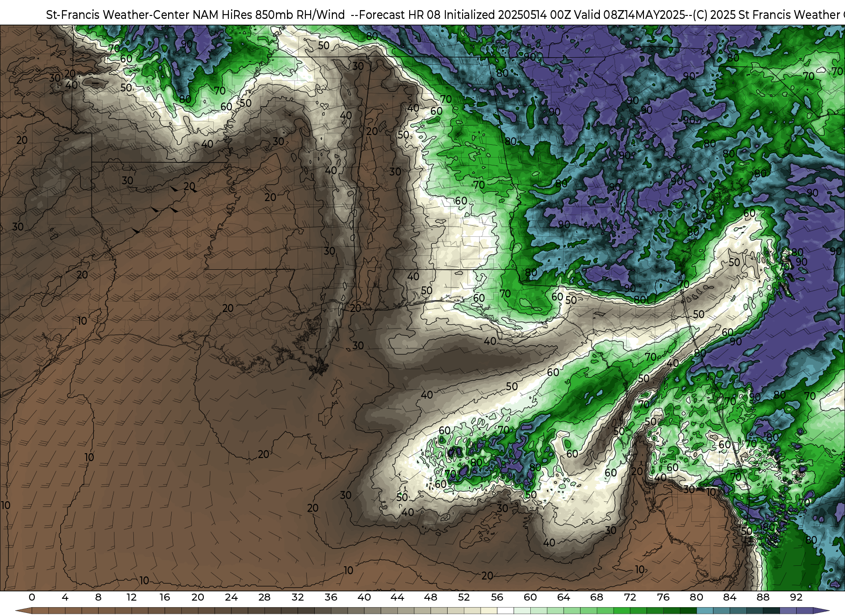Viewport: 845px width, 616px height.
Task: Pick the teal swatch under the 80 label
Action: [705, 611]
